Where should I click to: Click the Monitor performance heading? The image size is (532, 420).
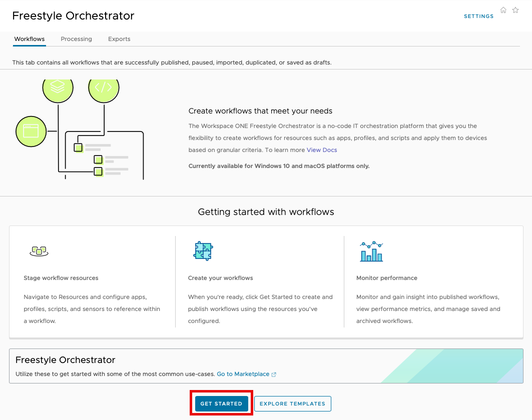coord(386,278)
